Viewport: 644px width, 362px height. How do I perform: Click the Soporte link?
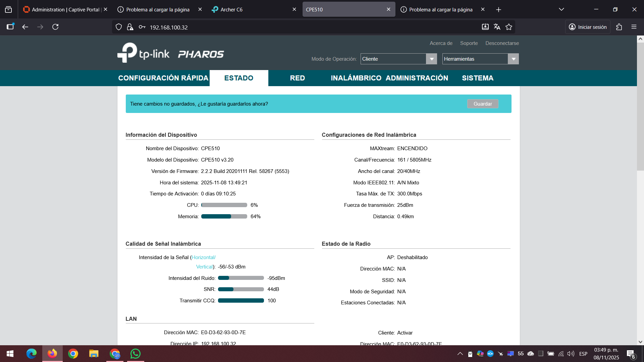point(469,43)
